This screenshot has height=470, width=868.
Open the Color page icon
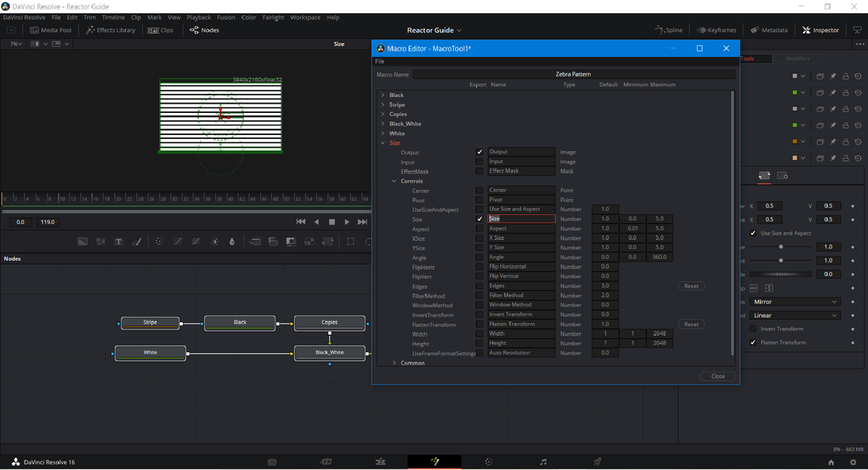(x=488, y=462)
